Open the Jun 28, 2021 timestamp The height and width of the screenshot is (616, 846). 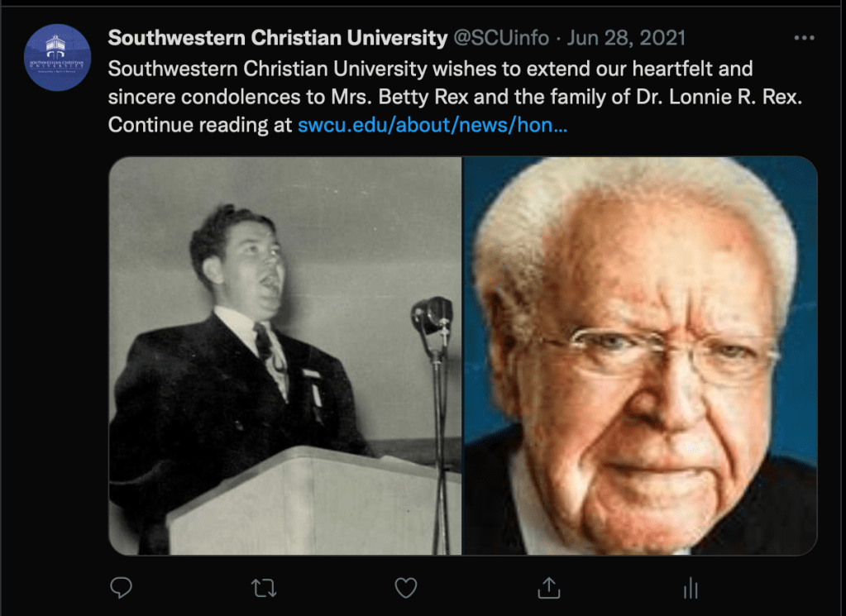click(626, 38)
